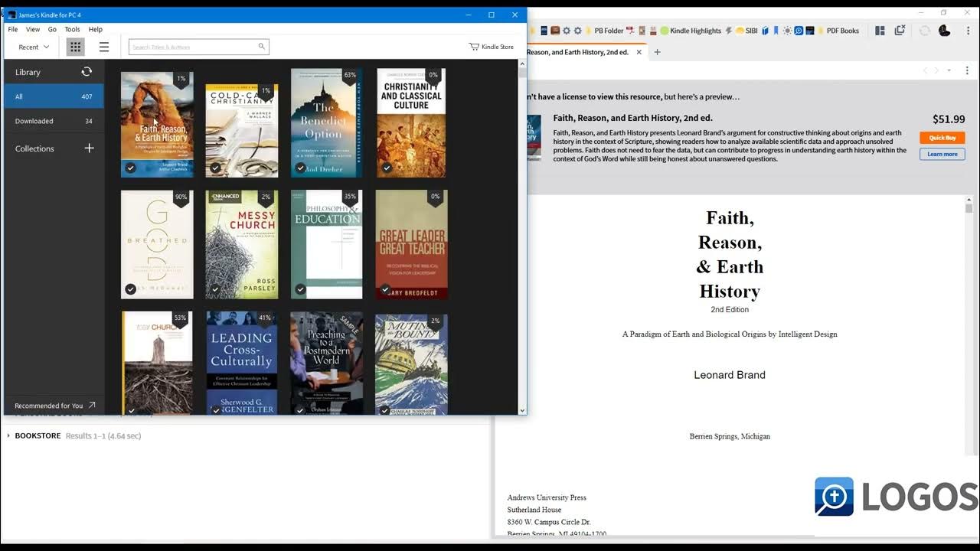Click the Faith, Reason cover thumbnail in Logos preview
The image size is (980, 551).
coord(534,137)
